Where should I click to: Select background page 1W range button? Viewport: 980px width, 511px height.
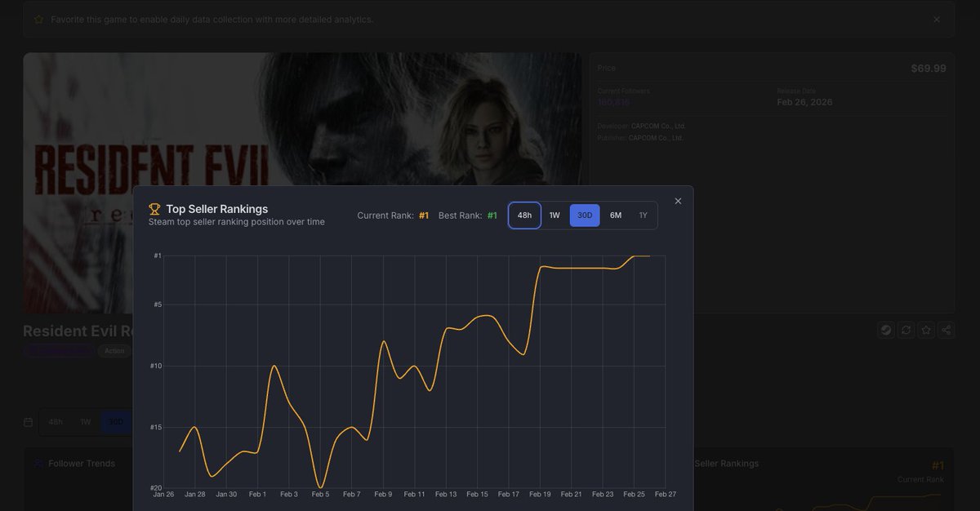(x=85, y=422)
